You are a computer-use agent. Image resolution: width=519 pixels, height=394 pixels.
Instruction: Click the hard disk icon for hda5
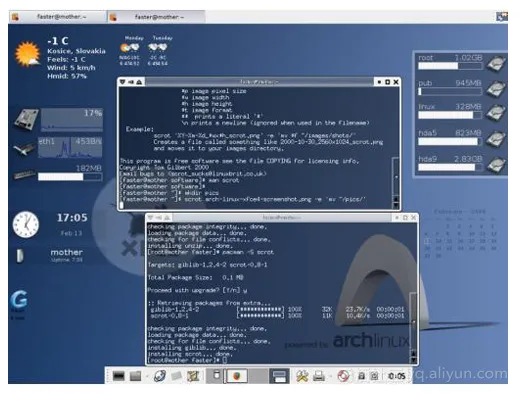(x=496, y=139)
